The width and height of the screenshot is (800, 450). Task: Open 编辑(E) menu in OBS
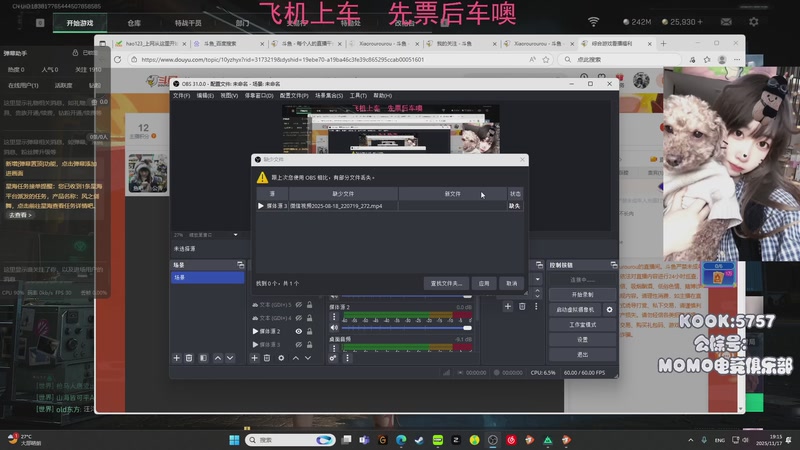click(x=205, y=95)
